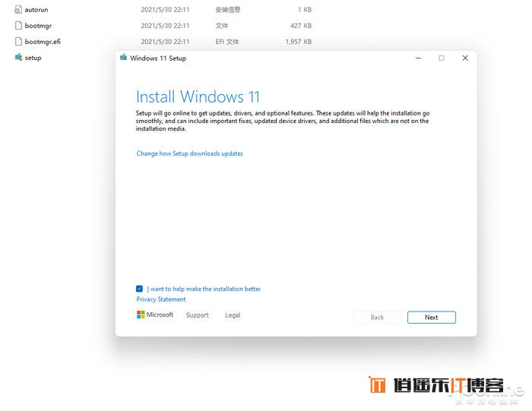Select the bootmgr file name
This screenshot has height=411, width=532.
tap(38, 26)
